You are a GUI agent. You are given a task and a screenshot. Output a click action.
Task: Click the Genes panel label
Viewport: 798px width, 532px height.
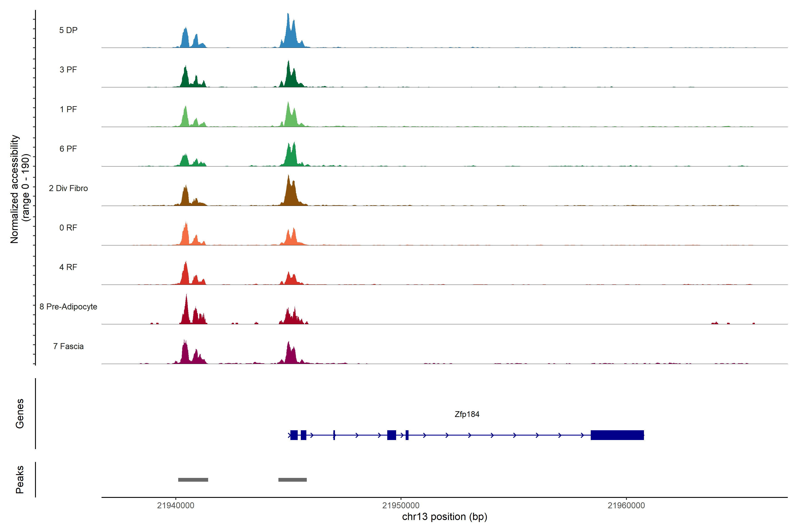click(x=20, y=414)
